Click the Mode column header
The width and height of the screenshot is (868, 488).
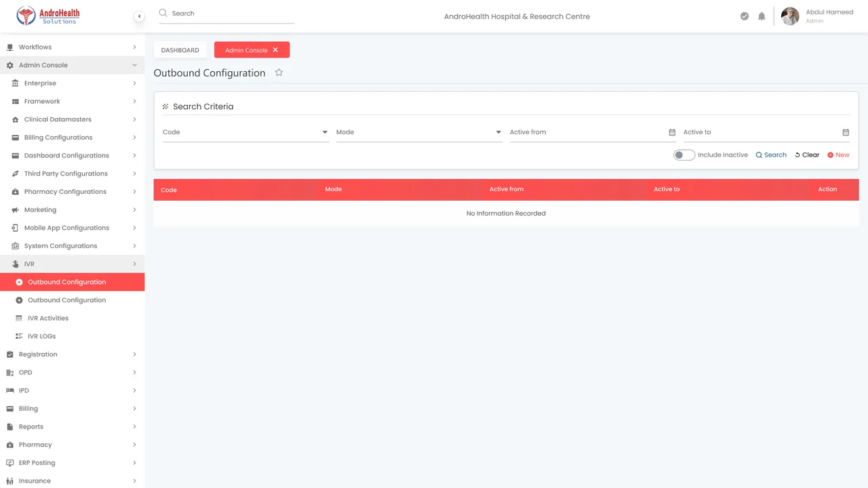333,189
